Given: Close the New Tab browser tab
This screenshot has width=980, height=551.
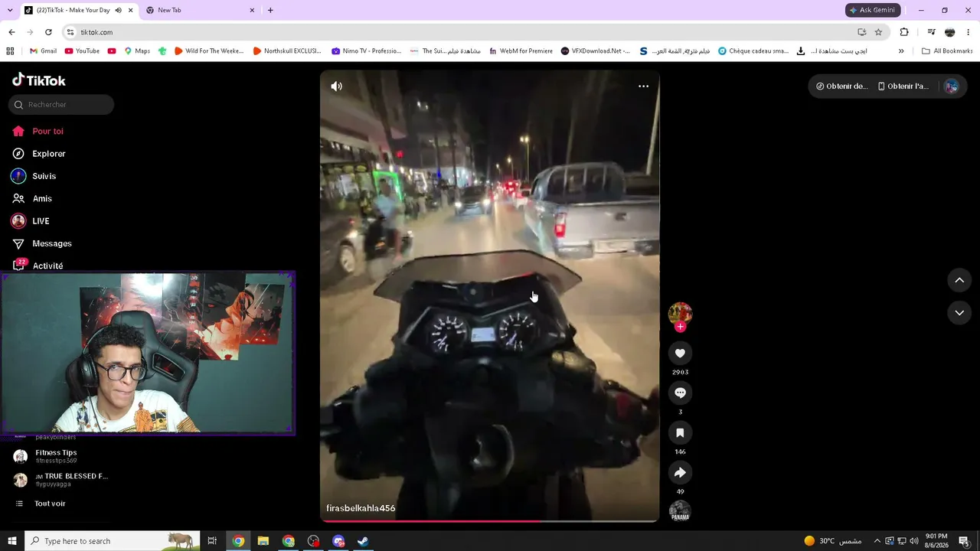Looking at the screenshot, I should pyautogui.click(x=252, y=10).
